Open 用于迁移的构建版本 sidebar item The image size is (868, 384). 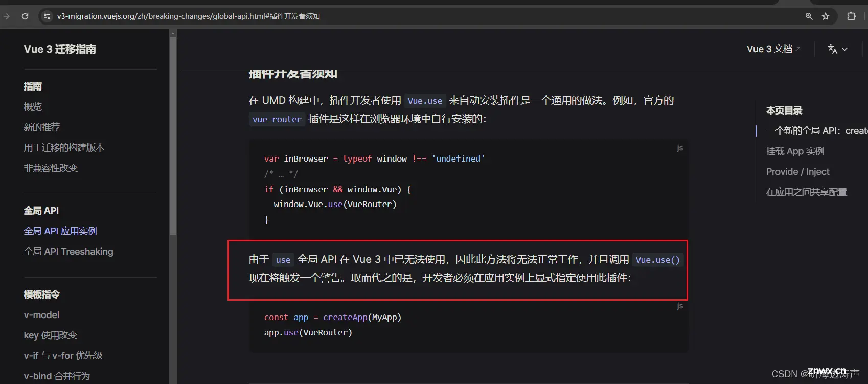[64, 148]
